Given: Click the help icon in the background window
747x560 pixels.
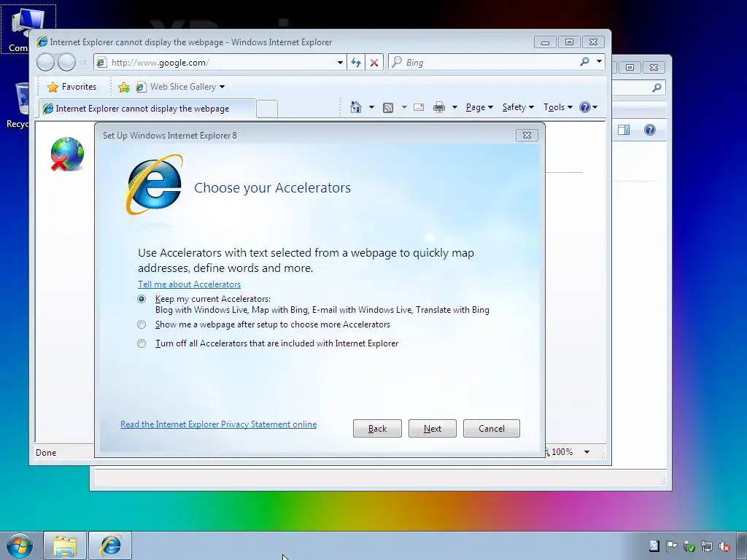Looking at the screenshot, I should (x=650, y=130).
